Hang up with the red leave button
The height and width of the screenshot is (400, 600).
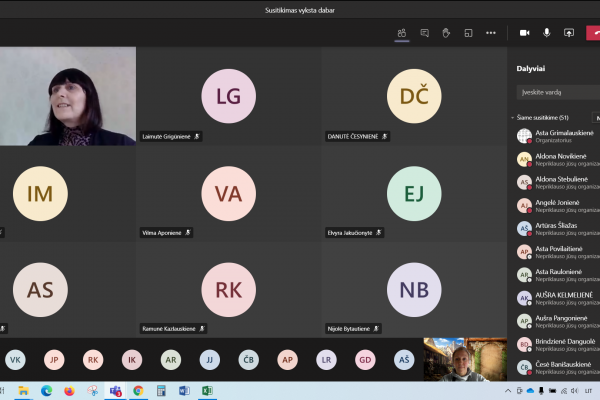[x=593, y=33]
